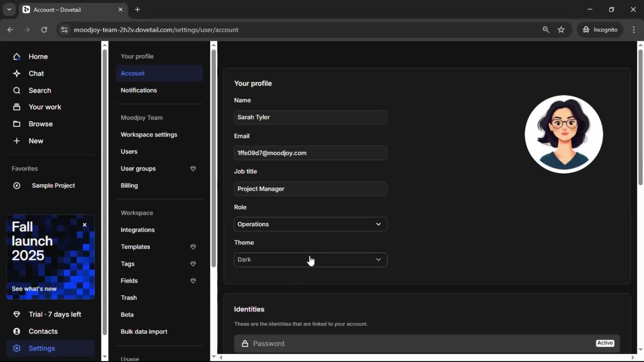Click the Your work stack icon
The image size is (644, 362).
pyautogui.click(x=16, y=107)
